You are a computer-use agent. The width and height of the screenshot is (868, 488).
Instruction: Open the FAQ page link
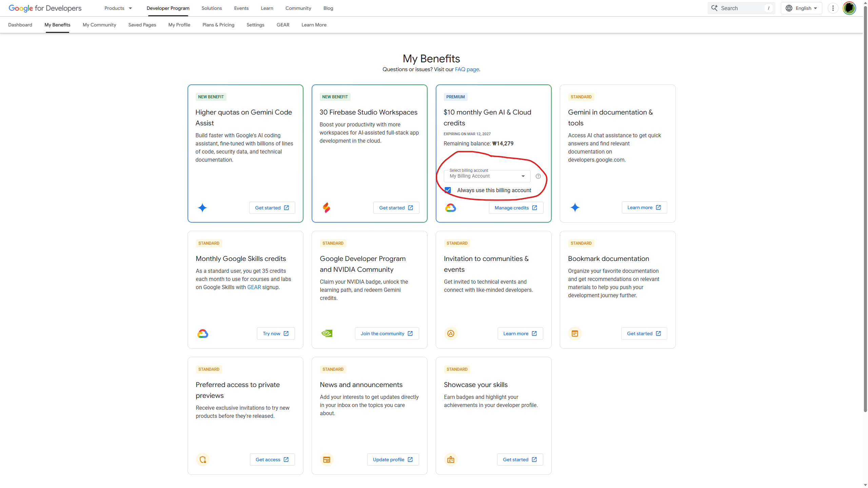[x=467, y=69]
